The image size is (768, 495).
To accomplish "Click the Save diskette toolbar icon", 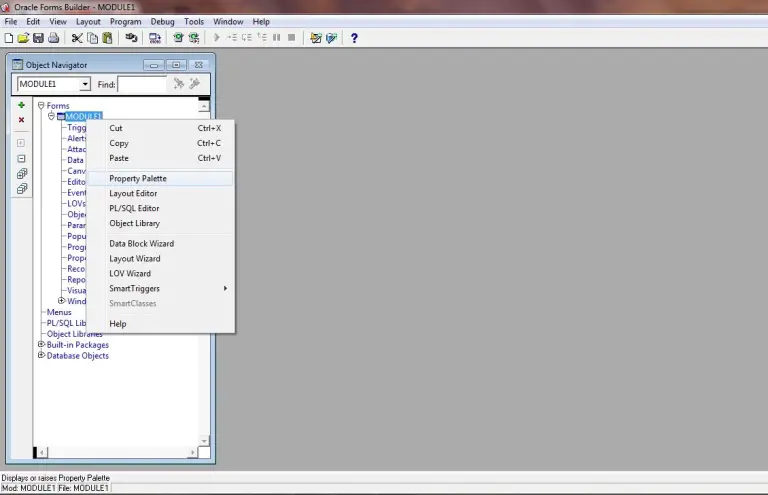I will (x=38, y=38).
